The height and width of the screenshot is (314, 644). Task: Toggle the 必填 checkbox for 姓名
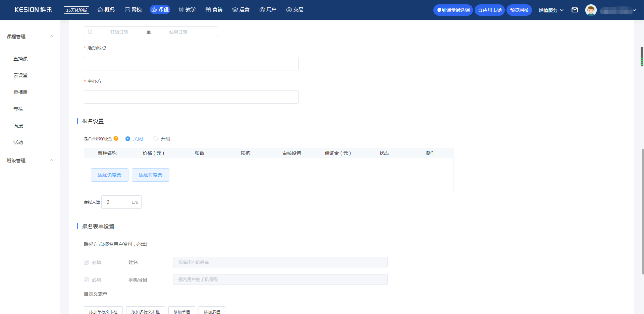[86, 262]
